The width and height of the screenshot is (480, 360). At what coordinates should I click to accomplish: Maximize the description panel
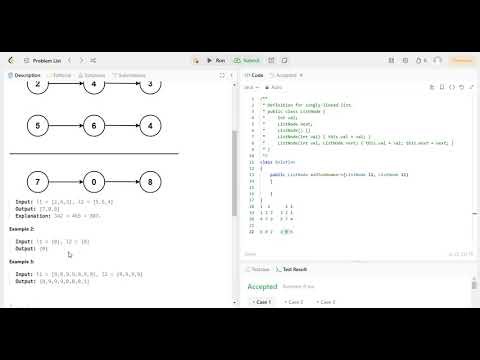[222, 75]
